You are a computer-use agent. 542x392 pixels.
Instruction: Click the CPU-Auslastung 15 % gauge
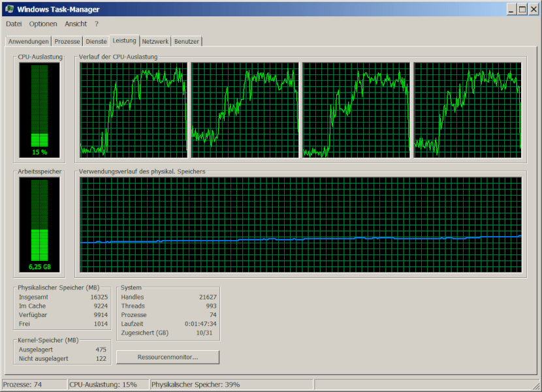(x=39, y=110)
